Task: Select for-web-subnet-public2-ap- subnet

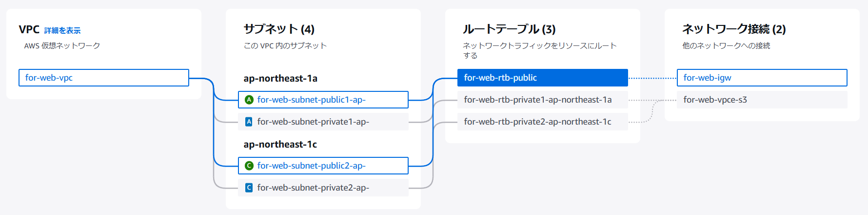Action: [323, 166]
